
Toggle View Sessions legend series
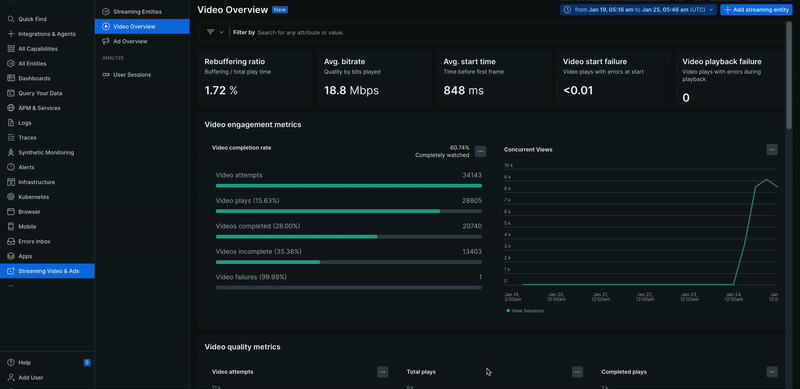(525, 310)
